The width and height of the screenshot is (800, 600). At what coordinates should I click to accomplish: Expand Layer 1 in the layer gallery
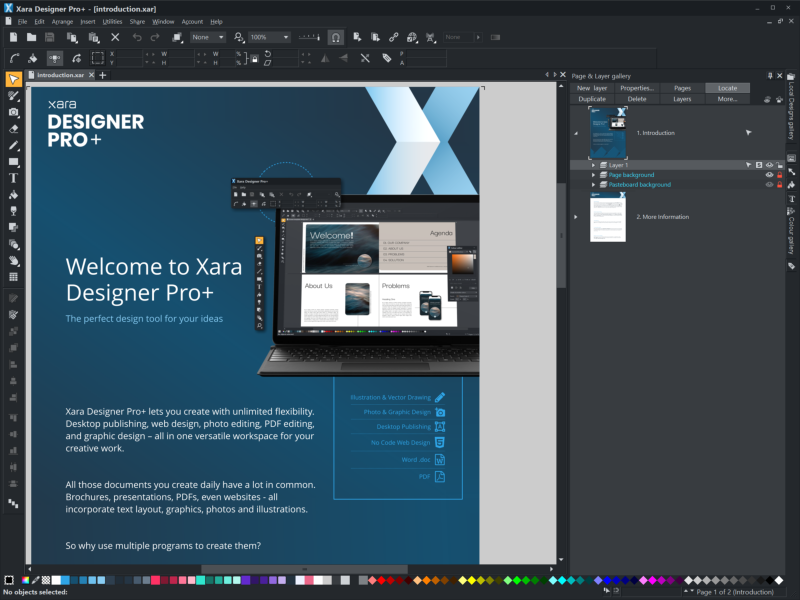594,164
